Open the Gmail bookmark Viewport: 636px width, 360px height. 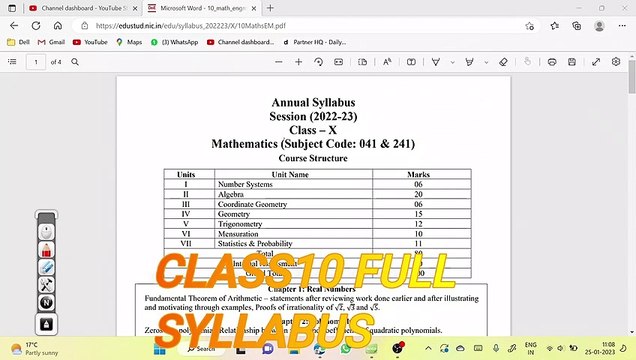(x=51, y=42)
